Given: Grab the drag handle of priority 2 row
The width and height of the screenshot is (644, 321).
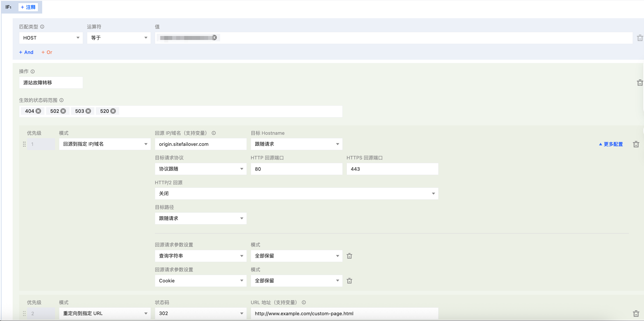Looking at the screenshot, I should [24, 313].
